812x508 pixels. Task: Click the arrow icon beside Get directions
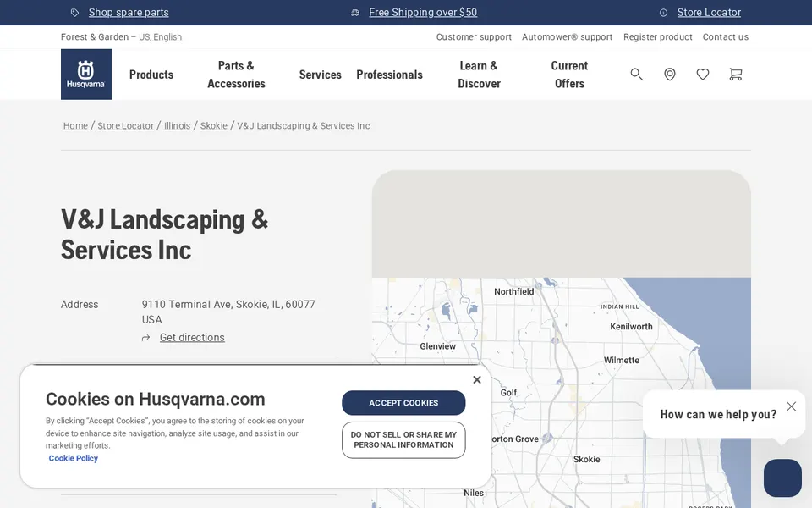[x=146, y=338]
